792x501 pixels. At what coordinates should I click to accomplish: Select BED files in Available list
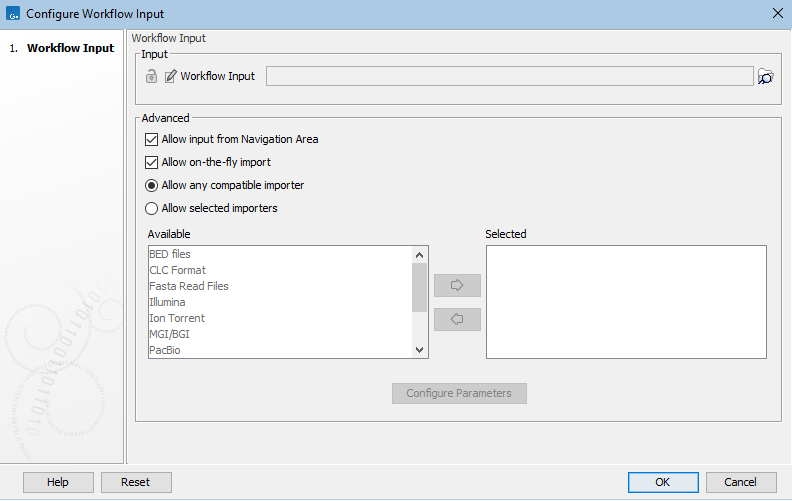(280, 254)
